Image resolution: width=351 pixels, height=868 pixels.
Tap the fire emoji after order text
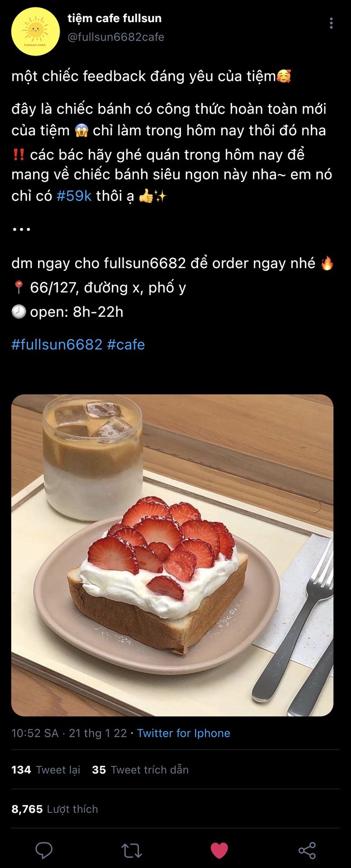click(x=327, y=263)
